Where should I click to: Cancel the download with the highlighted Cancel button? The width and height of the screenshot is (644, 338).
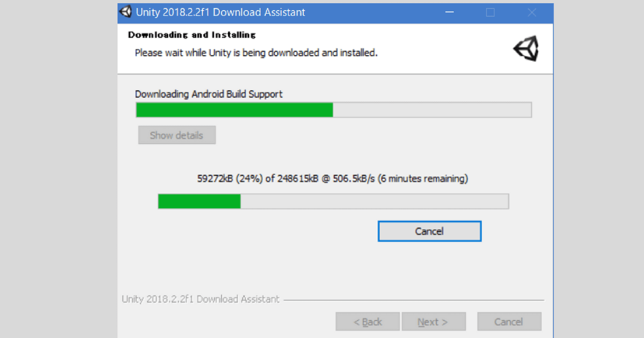coord(429,231)
